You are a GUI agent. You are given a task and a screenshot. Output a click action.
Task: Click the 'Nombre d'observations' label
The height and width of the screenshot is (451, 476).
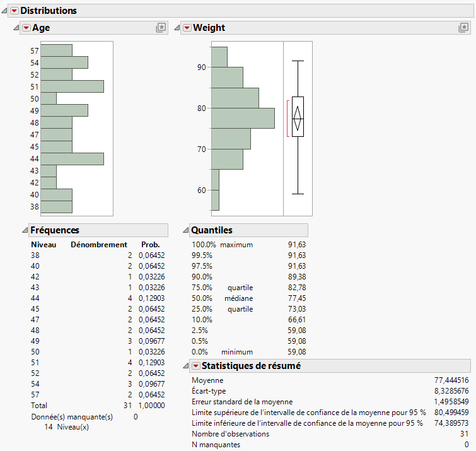[x=230, y=434]
